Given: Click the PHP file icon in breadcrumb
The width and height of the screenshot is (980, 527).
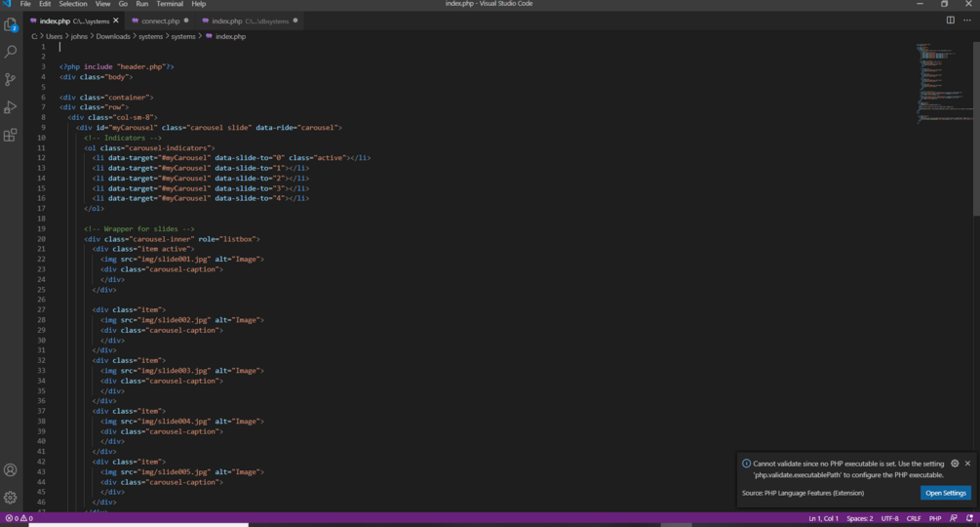Looking at the screenshot, I should pyautogui.click(x=209, y=36).
